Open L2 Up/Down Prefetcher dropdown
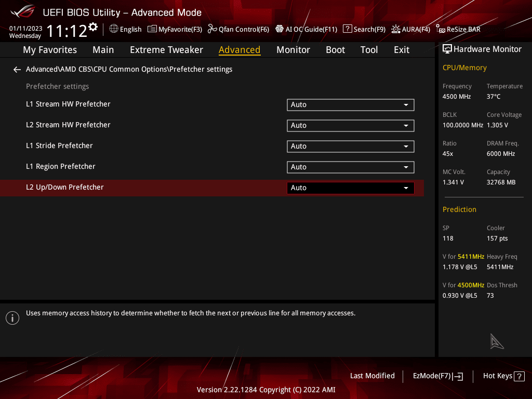Viewport: 532px width, 399px height. pos(351,188)
